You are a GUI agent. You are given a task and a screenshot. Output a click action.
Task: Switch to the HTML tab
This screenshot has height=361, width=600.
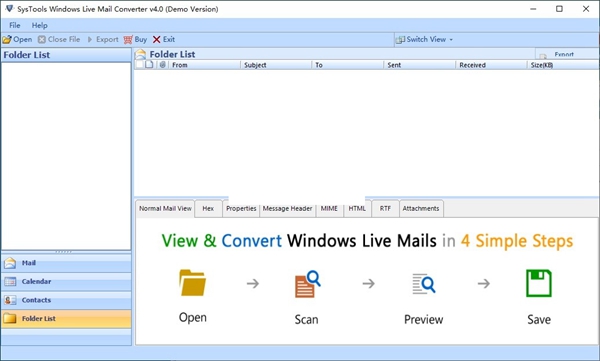pyautogui.click(x=357, y=208)
